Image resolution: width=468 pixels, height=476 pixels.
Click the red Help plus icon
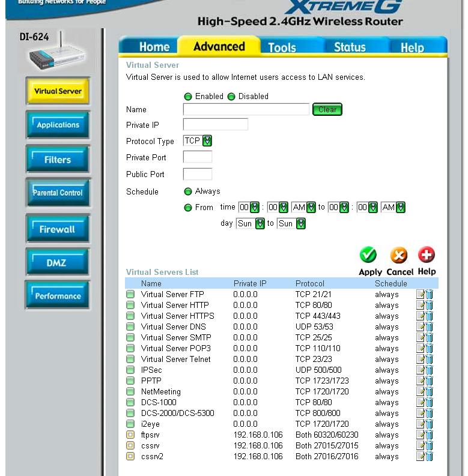427,255
